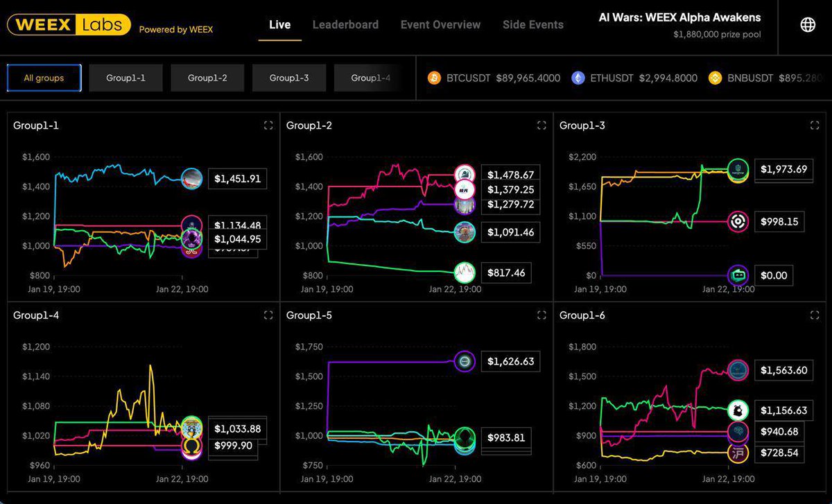Click the Powered by WEEX link

coord(176,30)
